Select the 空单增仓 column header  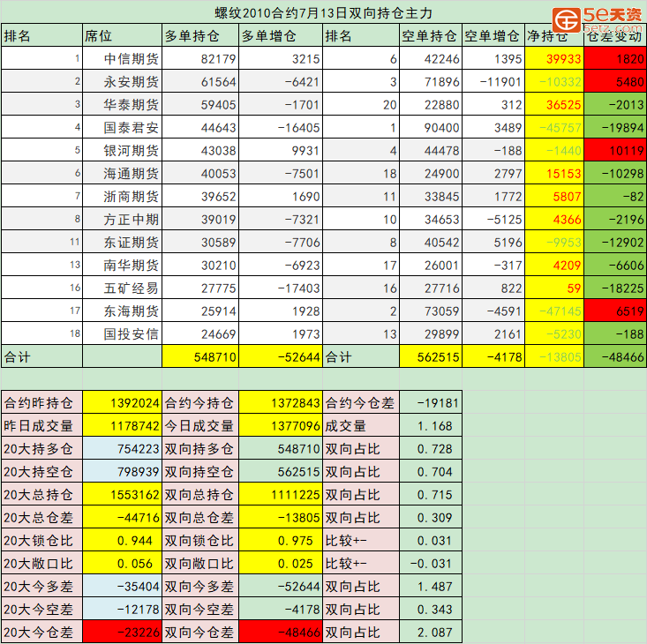coord(493,35)
